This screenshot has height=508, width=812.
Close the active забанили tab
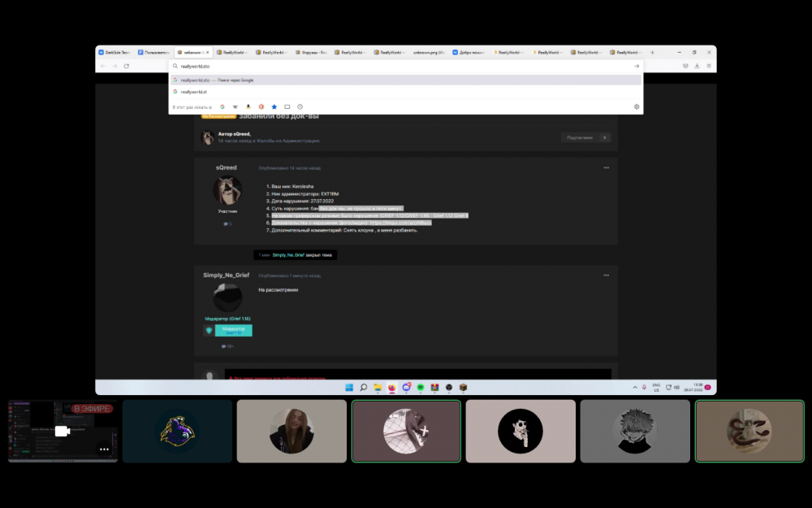click(208, 52)
